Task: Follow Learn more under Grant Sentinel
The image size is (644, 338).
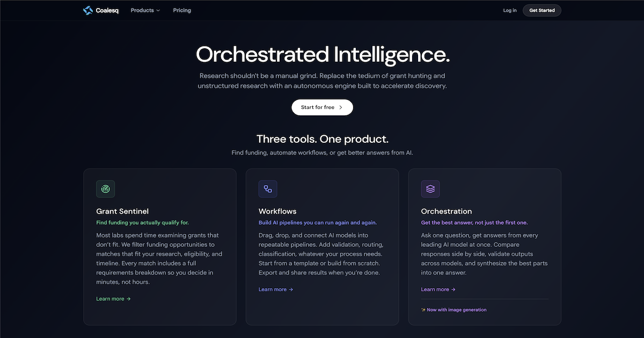Action: (x=113, y=299)
